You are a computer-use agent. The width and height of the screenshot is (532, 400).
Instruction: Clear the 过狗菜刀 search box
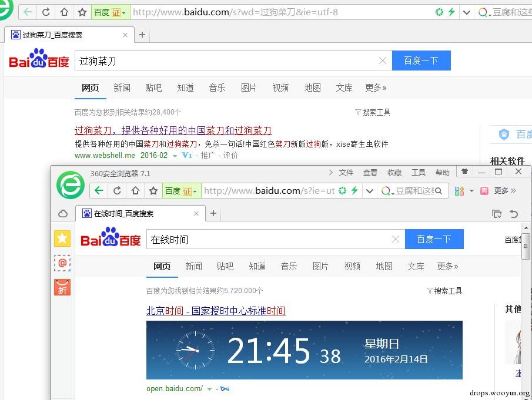382,60
